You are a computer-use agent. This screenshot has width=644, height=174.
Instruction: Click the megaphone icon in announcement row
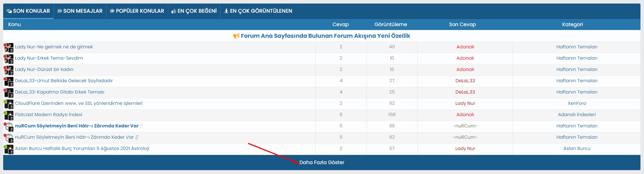click(x=236, y=36)
